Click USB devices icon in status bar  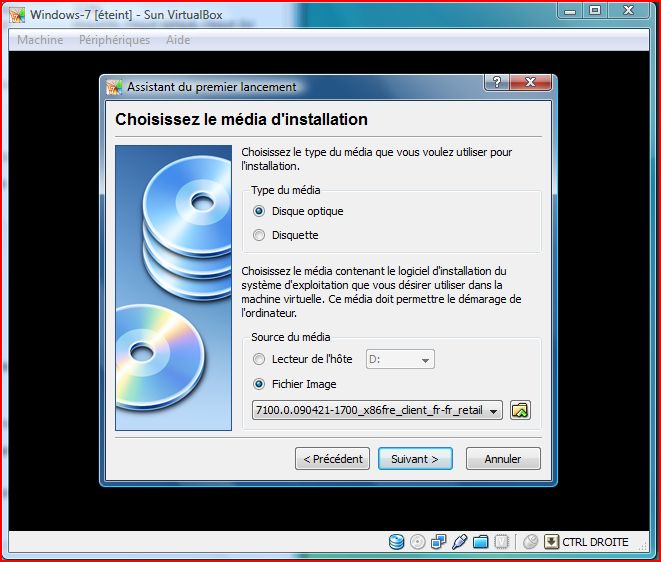[459, 542]
